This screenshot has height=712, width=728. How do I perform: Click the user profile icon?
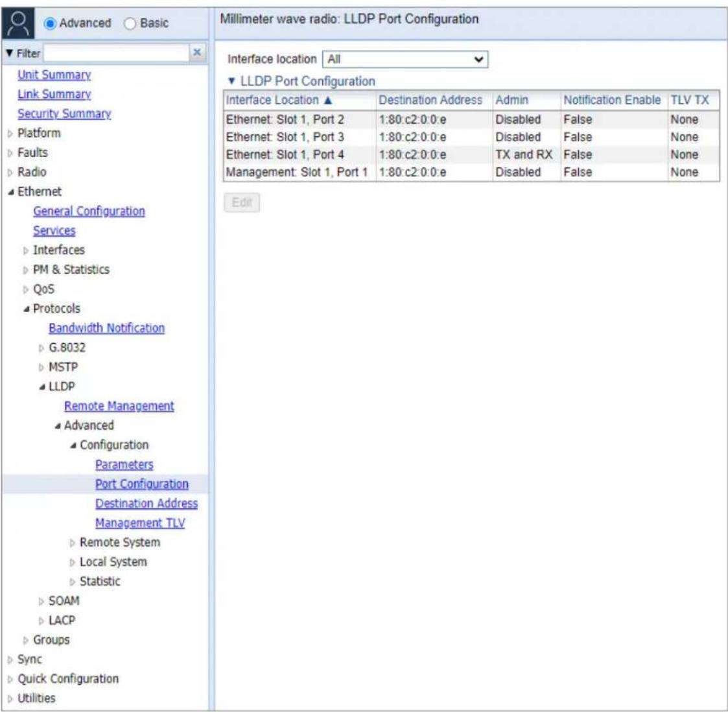(18, 23)
